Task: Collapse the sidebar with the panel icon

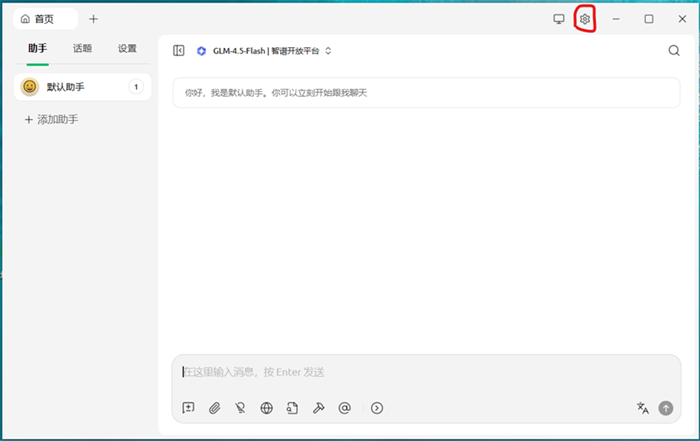Action: [179, 51]
